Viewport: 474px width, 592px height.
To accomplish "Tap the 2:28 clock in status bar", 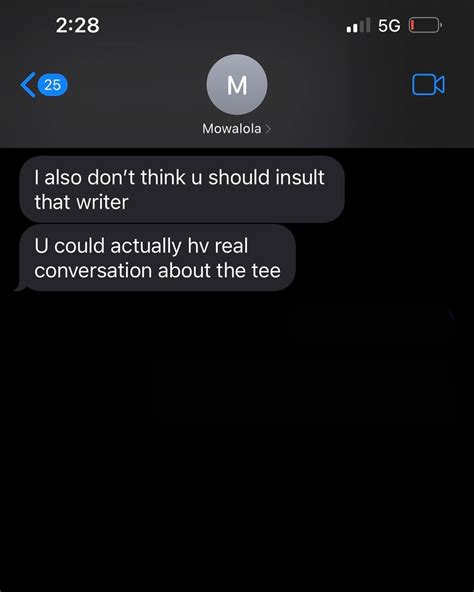I will click(x=77, y=25).
